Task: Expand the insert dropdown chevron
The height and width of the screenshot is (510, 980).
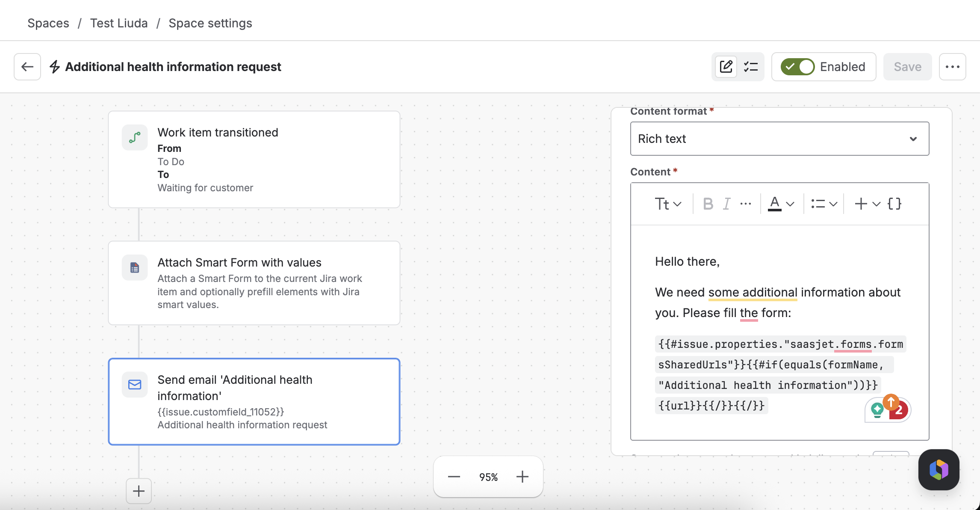Action: tap(876, 204)
